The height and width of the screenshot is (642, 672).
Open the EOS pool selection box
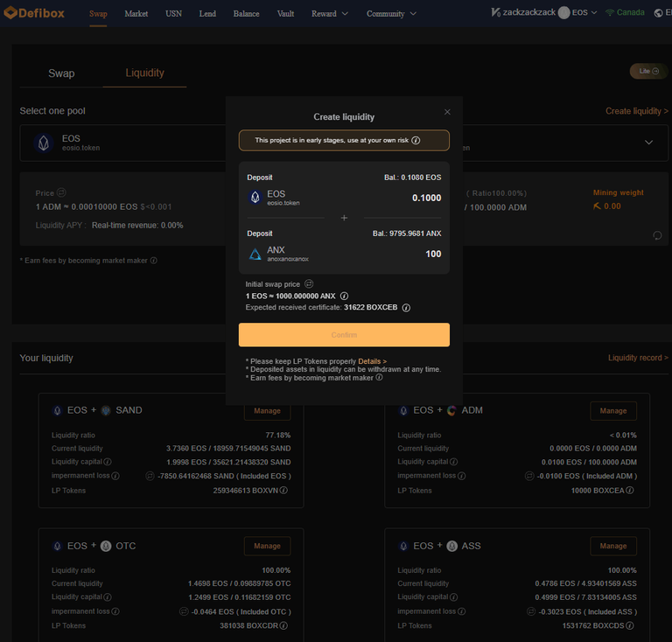tap(122, 143)
